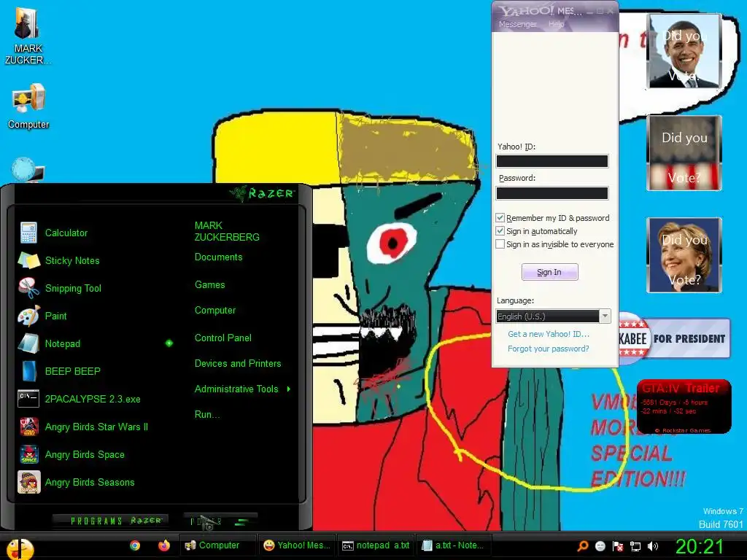The width and height of the screenshot is (747, 560).
Task: Open the MARK ZUCKER... desktop folder icon
Action: 28,36
